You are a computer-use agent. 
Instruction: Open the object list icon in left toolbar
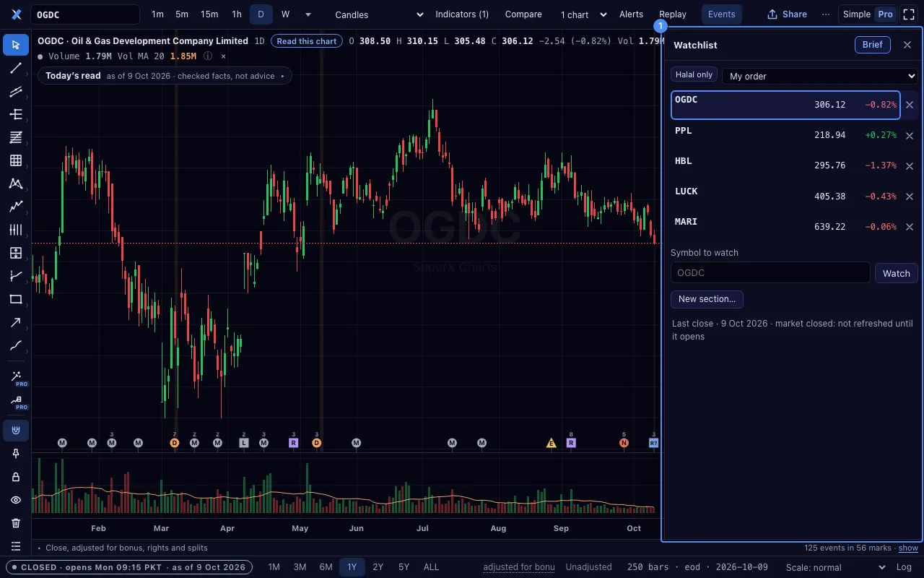[16, 546]
